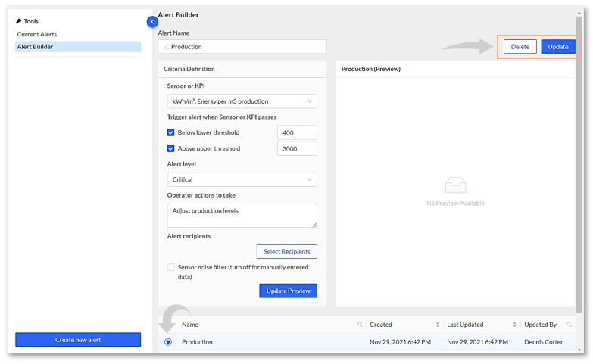Click the lower threshold value field
Screen dimensions: 593x364
(x=296, y=132)
